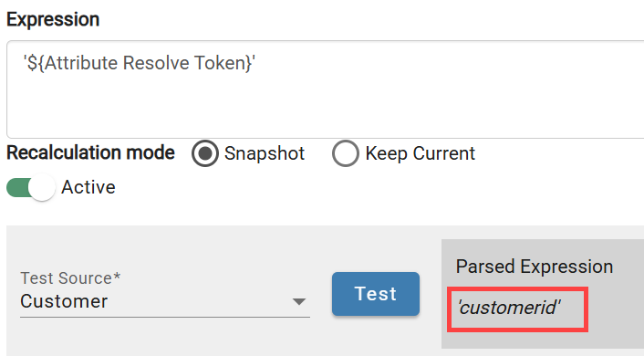The image size is (644, 356).
Task: Toggle the Active switch off
Action: point(31,188)
